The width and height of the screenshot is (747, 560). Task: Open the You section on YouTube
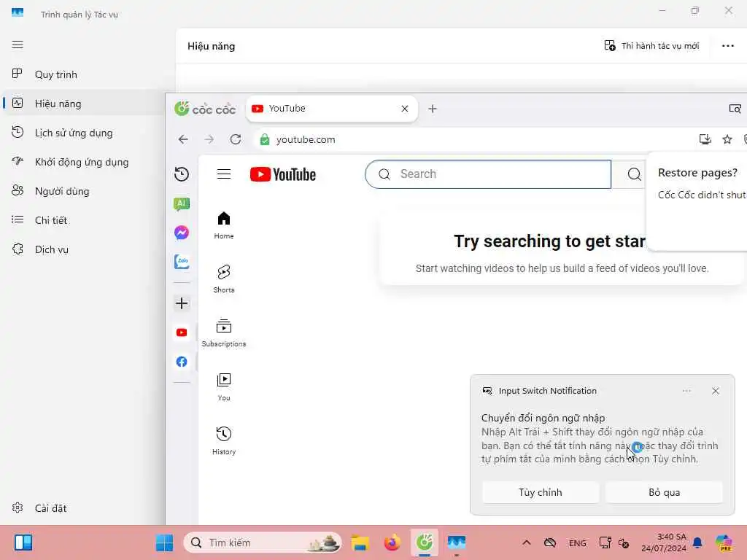pos(224,387)
